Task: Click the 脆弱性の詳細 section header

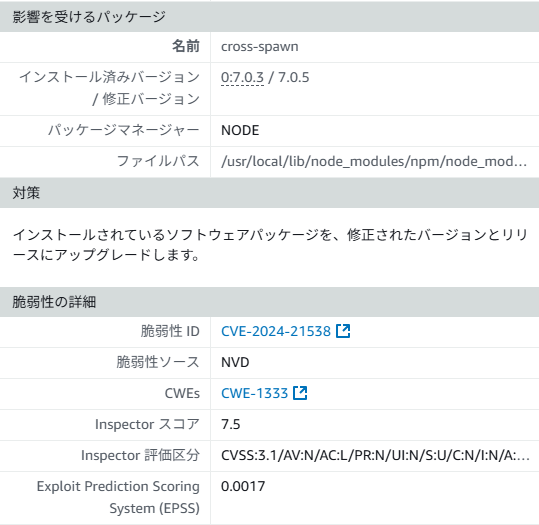Action: [x=270, y=302]
